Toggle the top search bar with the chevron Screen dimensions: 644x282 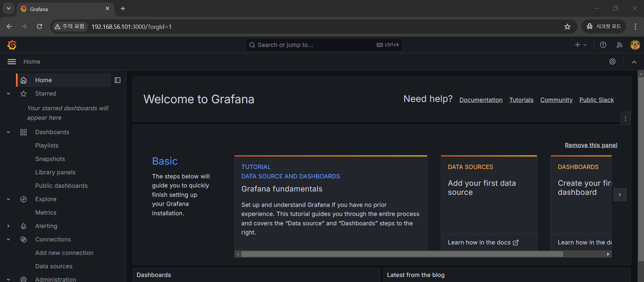pos(634,62)
